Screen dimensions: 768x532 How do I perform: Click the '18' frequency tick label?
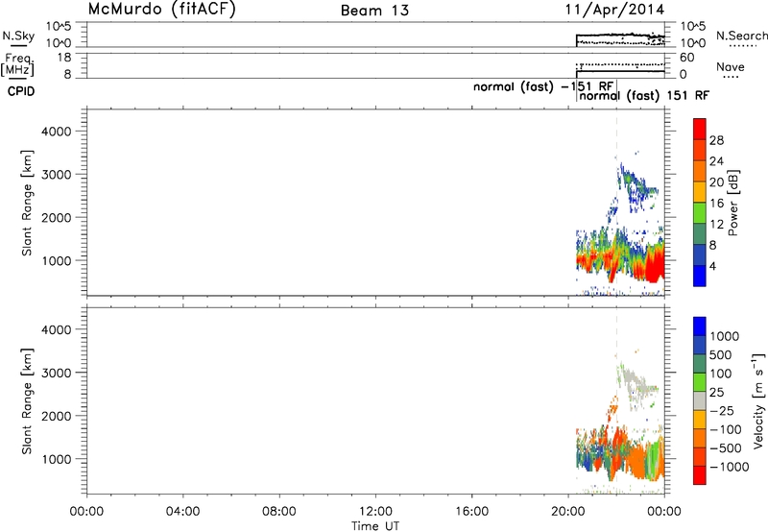[x=63, y=58]
